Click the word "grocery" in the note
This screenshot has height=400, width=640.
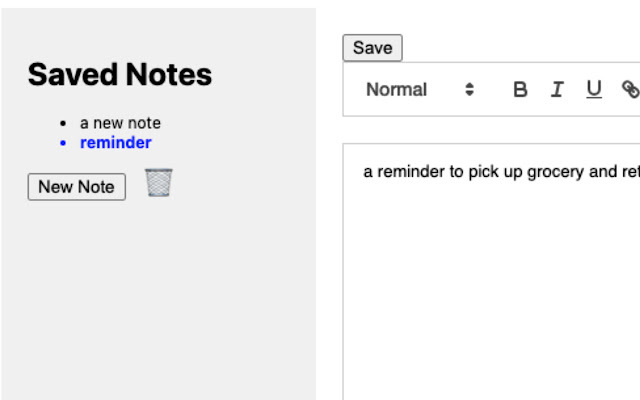(x=555, y=172)
